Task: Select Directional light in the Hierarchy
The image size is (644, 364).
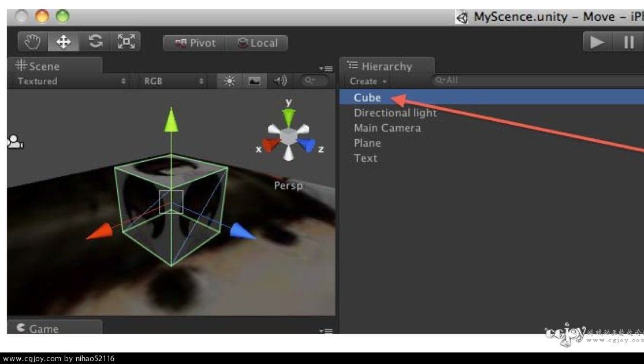Action: pyautogui.click(x=396, y=113)
